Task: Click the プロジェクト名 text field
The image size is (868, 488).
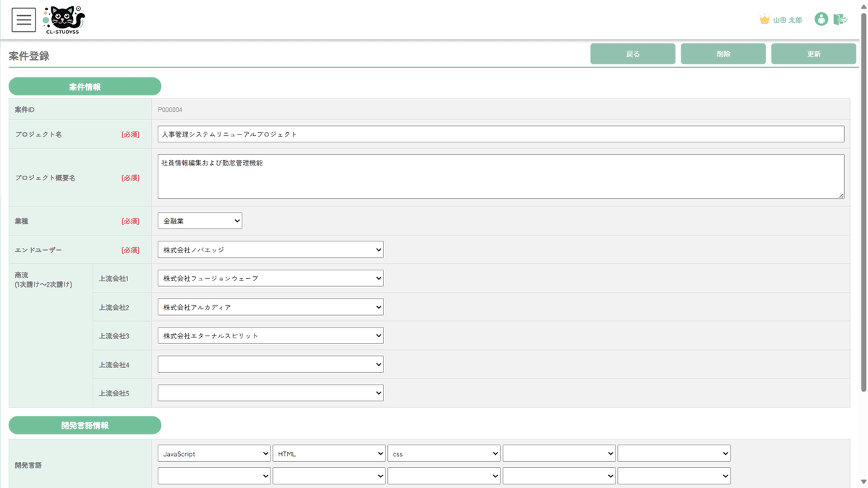Action: (501, 134)
